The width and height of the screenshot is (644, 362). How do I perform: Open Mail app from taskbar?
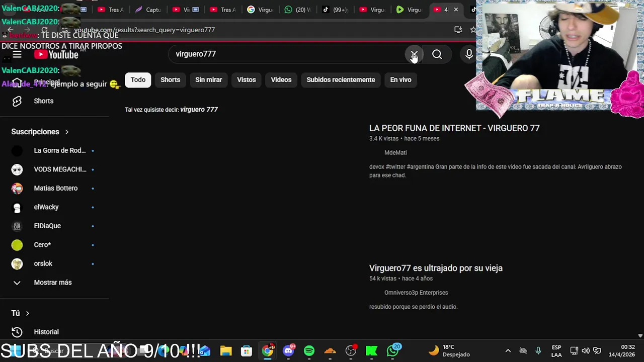205,351
